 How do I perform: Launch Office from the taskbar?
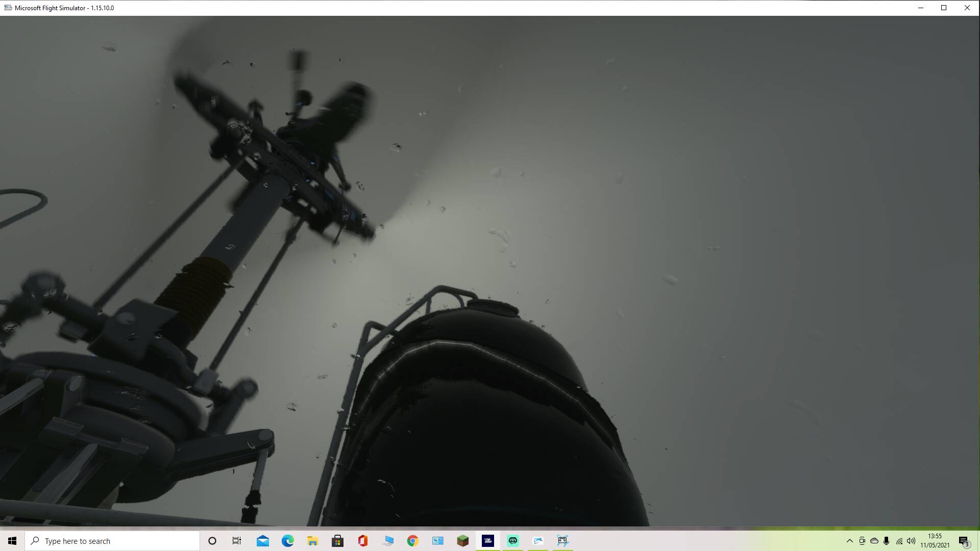point(362,541)
